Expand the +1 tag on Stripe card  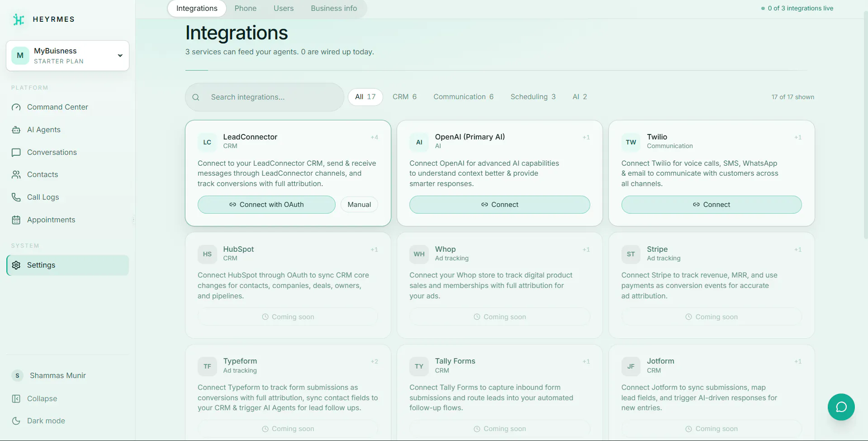tap(798, 250)
